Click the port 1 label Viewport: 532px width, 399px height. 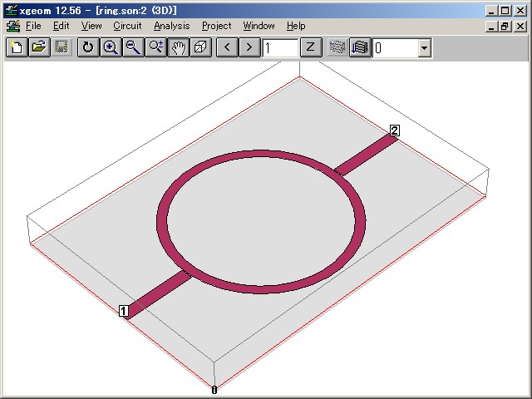[124, 311]
